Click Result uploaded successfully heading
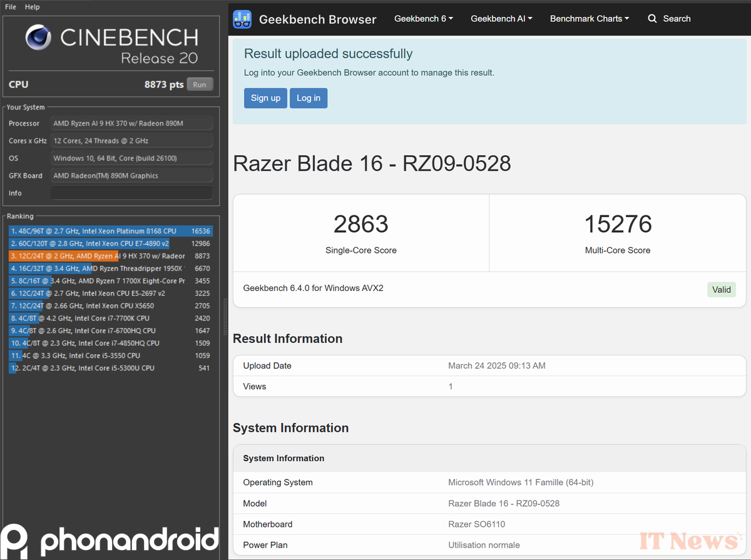This screenshot has width=751, height=560. click(x=328, y=54)
